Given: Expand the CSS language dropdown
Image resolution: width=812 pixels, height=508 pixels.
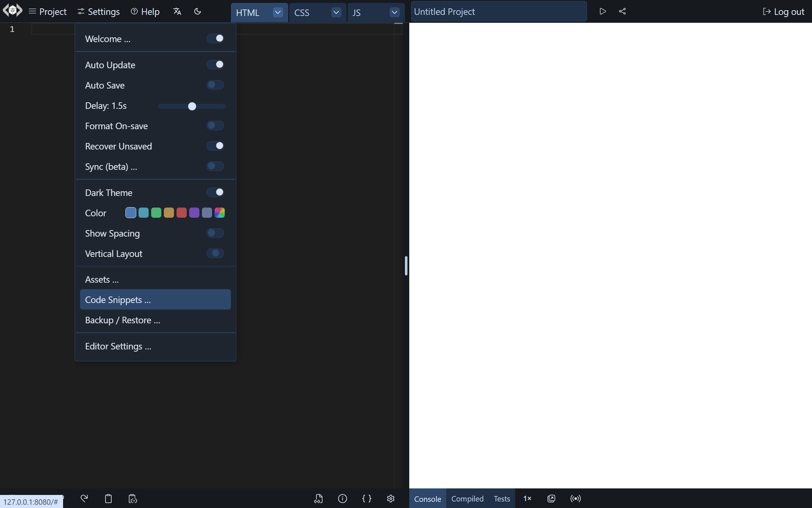Looking at the screenshot, I should [336, 12].
